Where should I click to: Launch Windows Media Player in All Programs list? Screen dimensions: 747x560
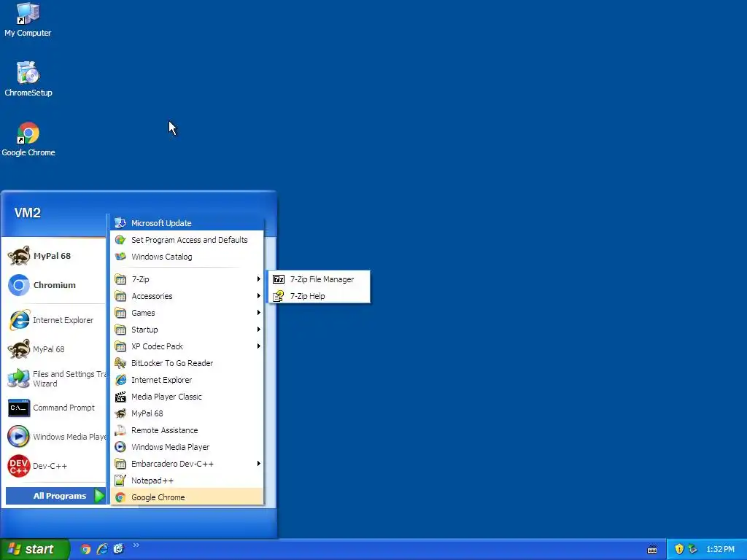click(187, 447)
